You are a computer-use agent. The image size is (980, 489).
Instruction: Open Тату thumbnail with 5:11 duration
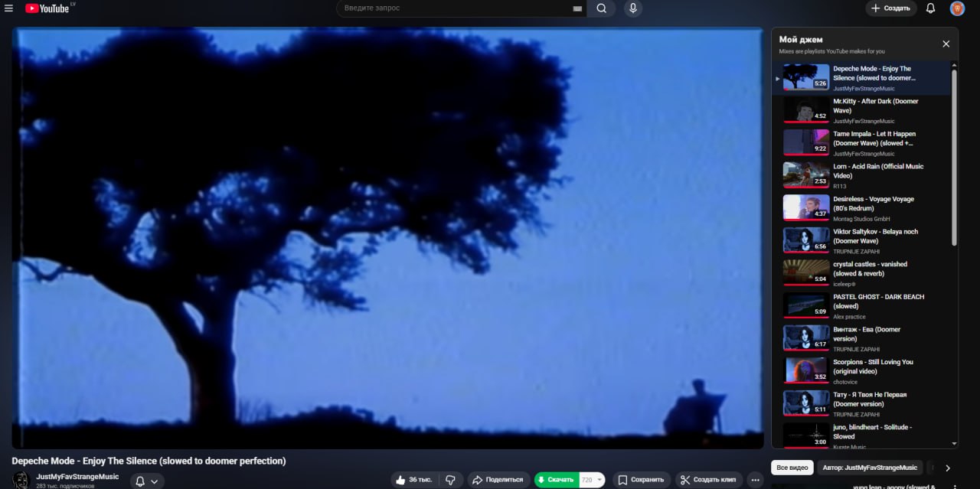tap(805, 403)
